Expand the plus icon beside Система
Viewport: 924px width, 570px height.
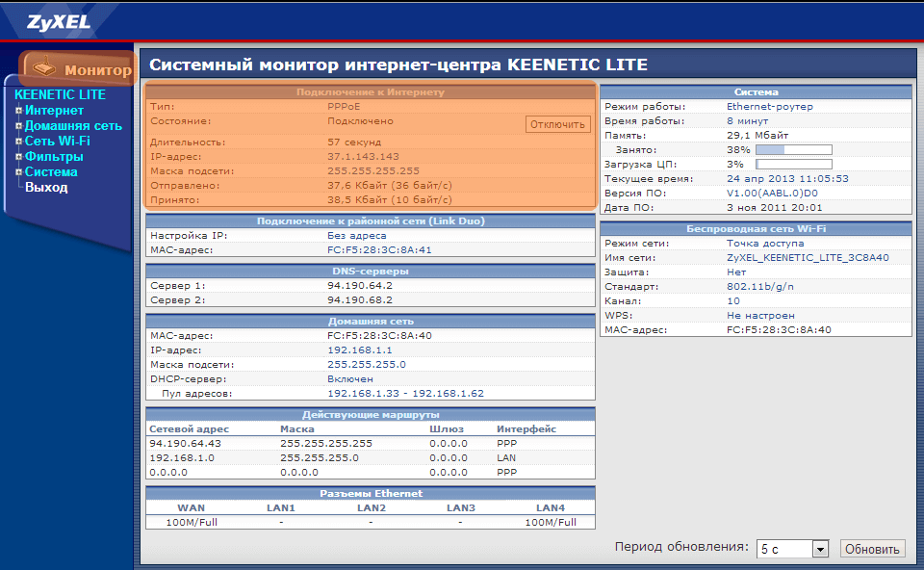pos(18,172)
